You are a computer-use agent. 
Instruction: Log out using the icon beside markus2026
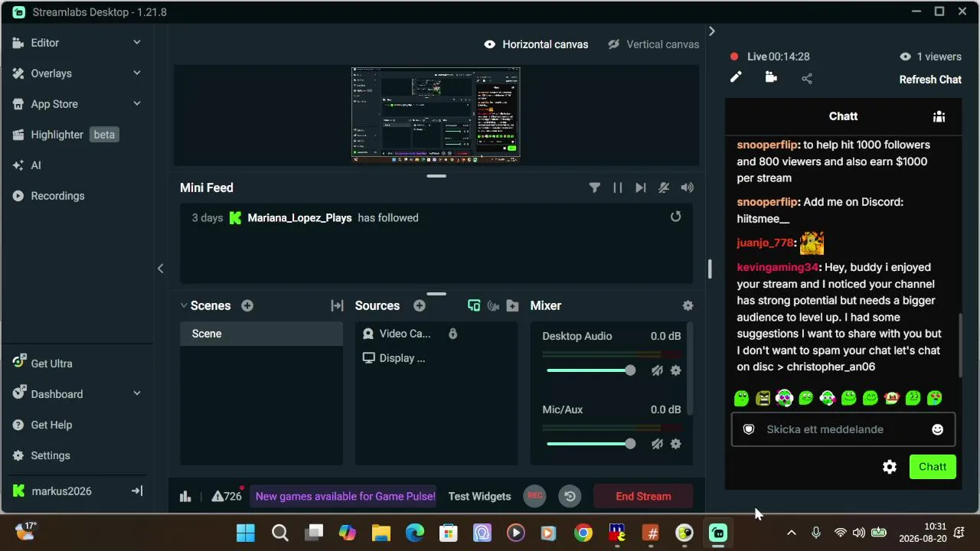click(x=137, y=491)
